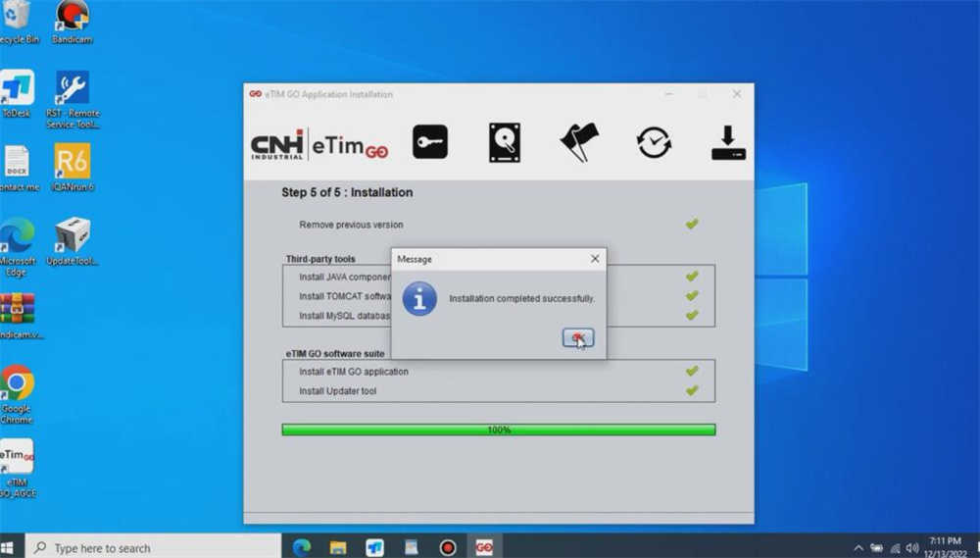Click the network icon in system tray

click(x=895, y=548)
